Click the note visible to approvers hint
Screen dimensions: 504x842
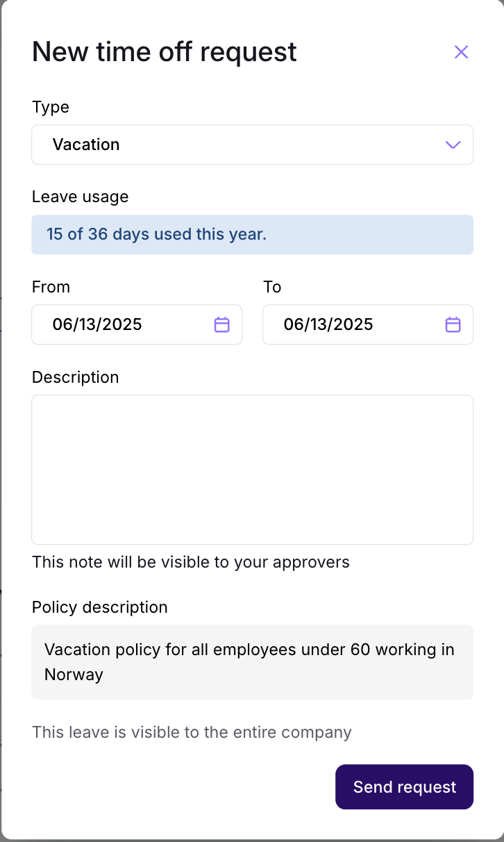click(191, 562)
